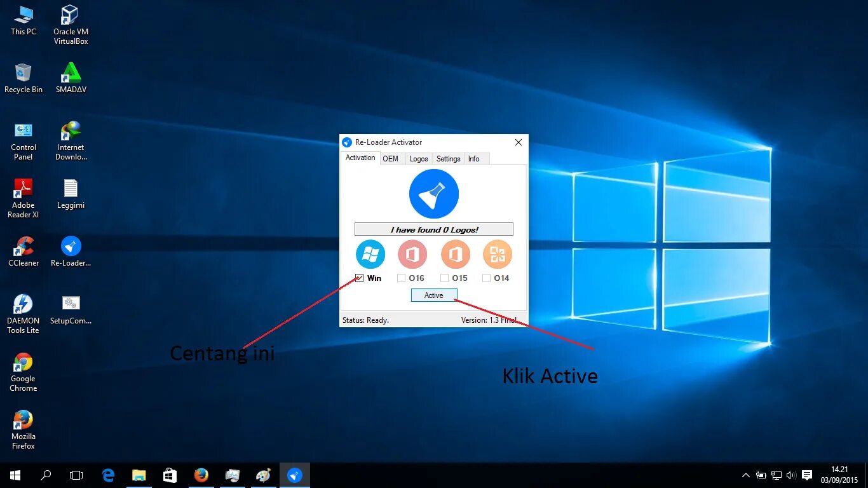Select Adobe Reader XI desktop icon
Screen dimensions: 868x488
[x=24, y=199]
